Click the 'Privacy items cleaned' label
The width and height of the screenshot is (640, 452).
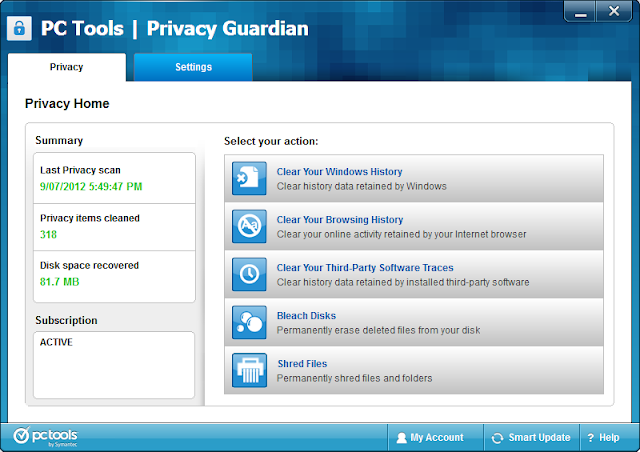click(x=90, y=218)
